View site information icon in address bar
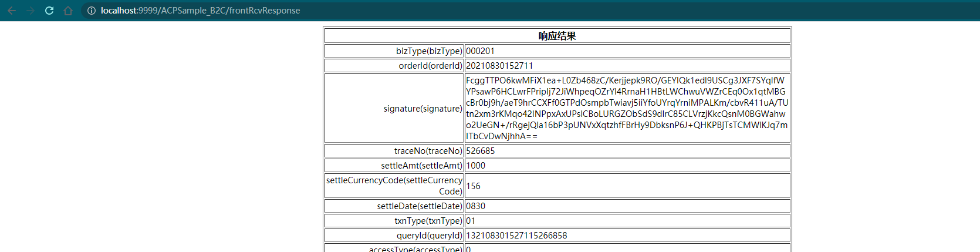980x252 pixels. point(91,11)
